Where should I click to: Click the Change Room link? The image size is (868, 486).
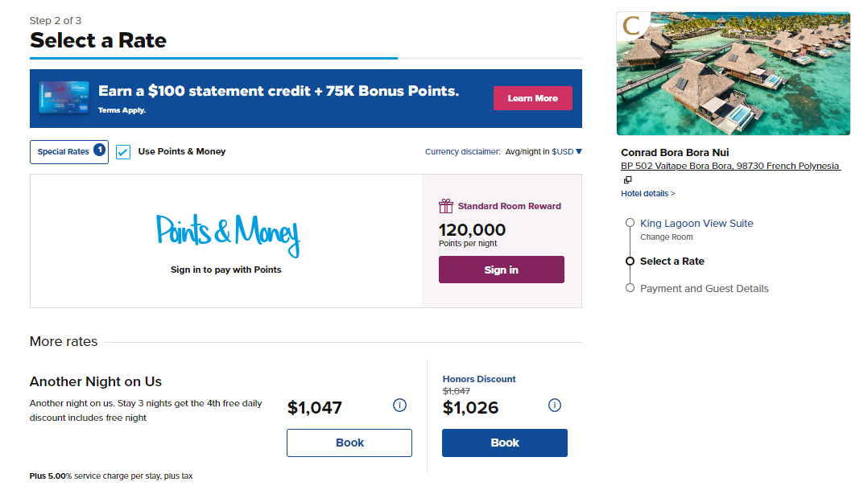click(666, 237)
